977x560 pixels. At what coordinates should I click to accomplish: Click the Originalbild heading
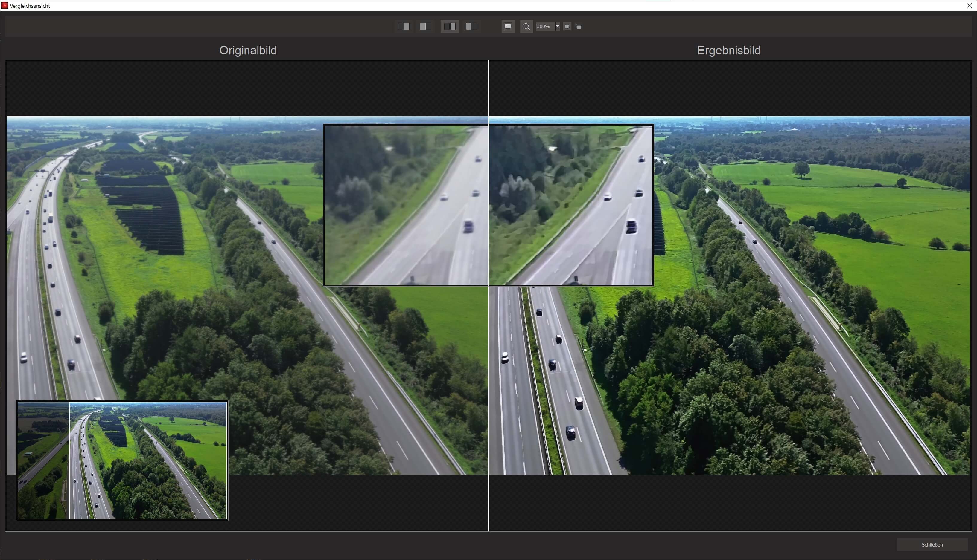click(247, 51)
